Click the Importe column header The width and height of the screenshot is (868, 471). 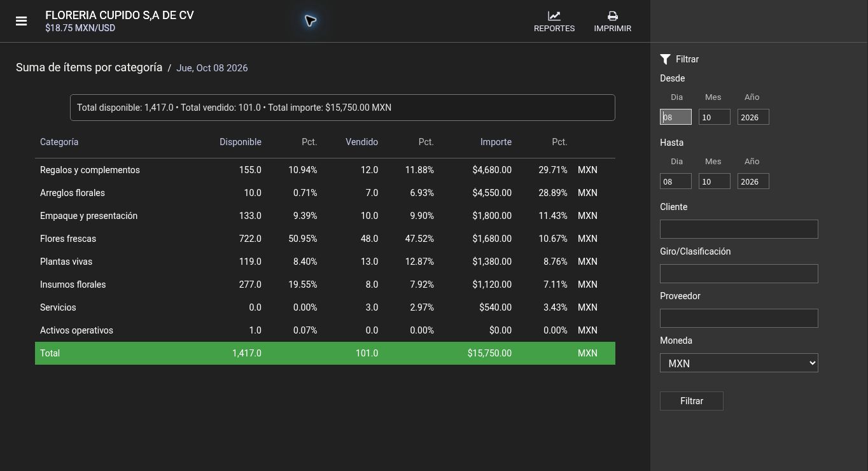[496, 142]
